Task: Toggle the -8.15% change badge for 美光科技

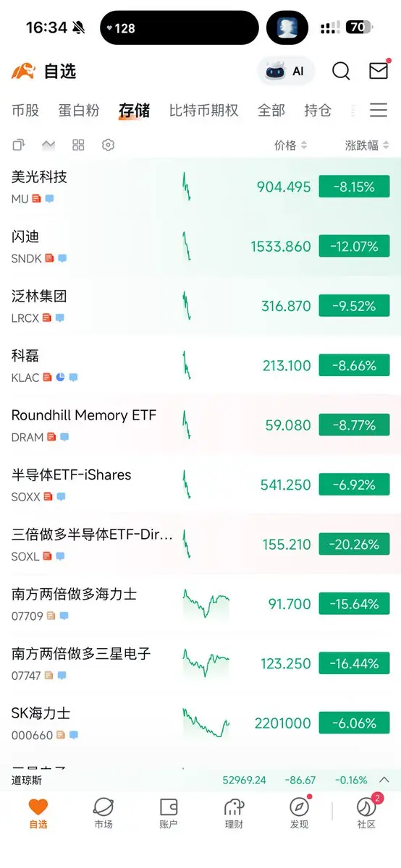Action: coord(354,187)
